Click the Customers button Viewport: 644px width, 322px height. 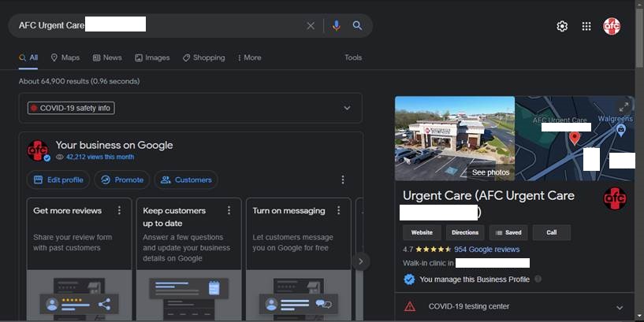click(186, 180)
